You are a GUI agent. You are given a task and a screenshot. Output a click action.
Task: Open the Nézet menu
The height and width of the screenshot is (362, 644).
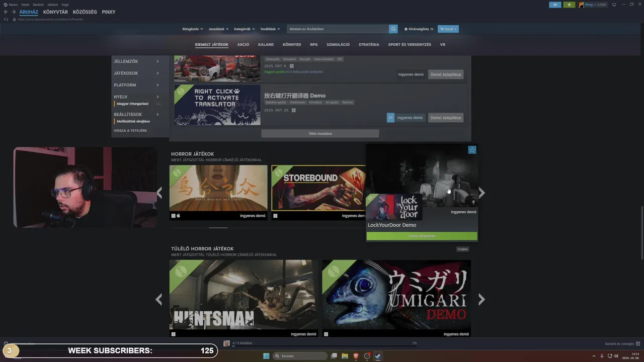25,5
